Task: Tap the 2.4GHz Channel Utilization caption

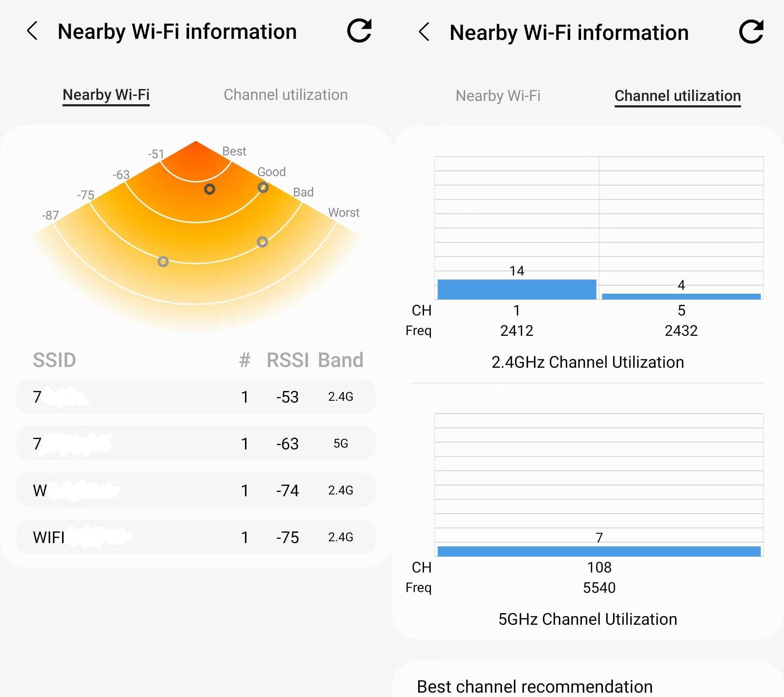Action: click(588, 362)
